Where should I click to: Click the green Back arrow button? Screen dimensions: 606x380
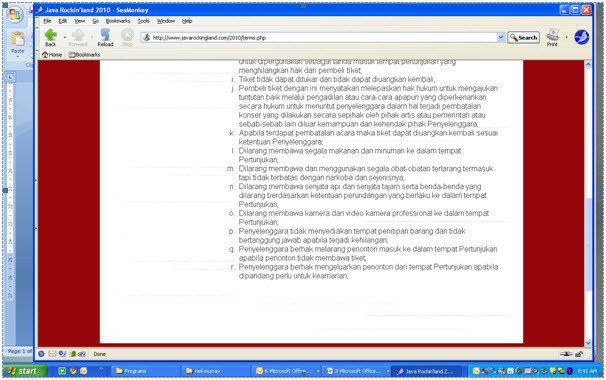point(51,35)
